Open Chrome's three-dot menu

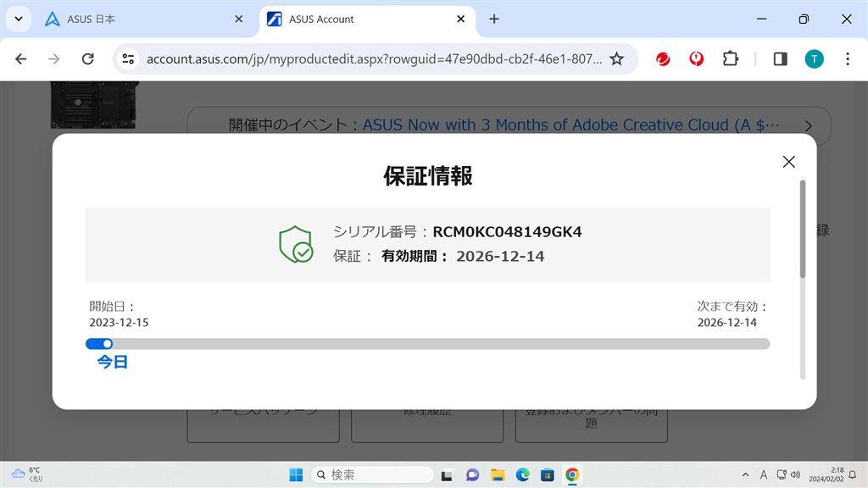(848, 58)
